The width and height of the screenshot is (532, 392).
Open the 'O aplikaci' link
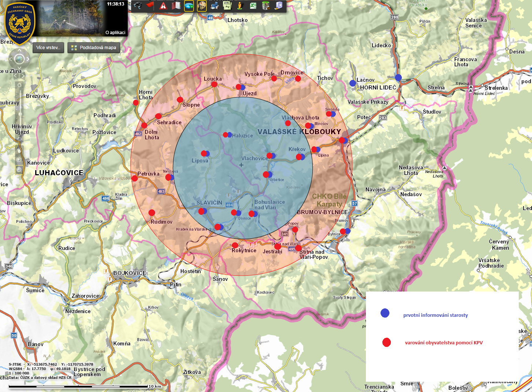click(115, 33)
